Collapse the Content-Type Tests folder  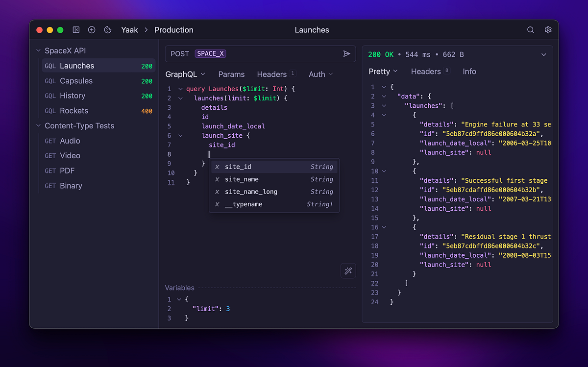tap(38, 125)
